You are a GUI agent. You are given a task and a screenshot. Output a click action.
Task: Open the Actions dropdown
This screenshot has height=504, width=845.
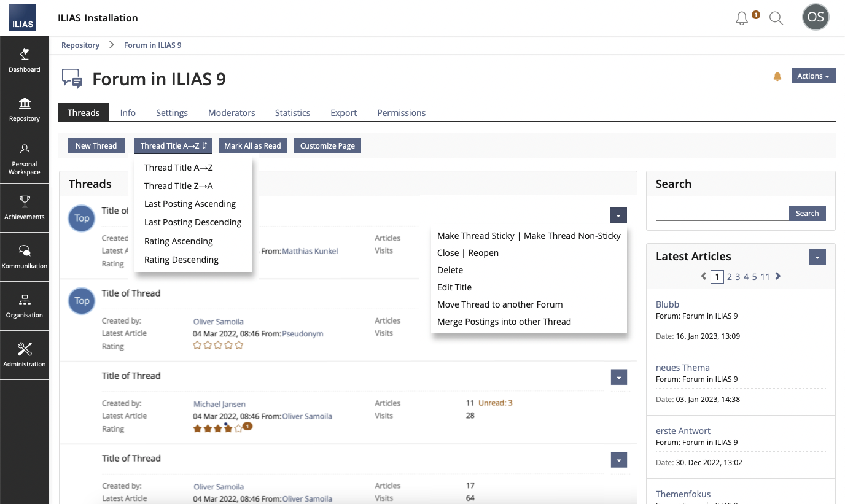tap(813, 76)
